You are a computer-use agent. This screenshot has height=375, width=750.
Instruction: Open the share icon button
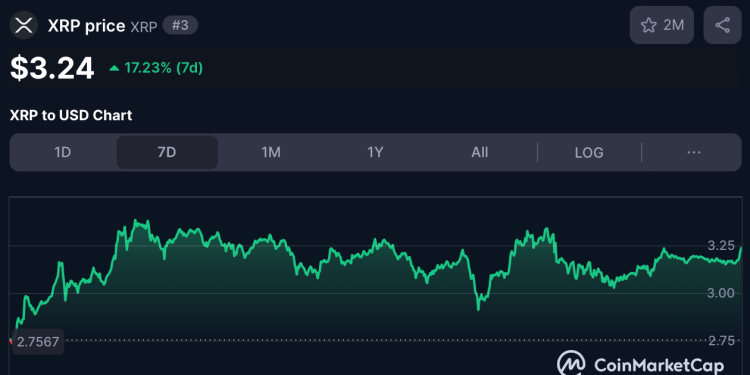click(722, 25)
